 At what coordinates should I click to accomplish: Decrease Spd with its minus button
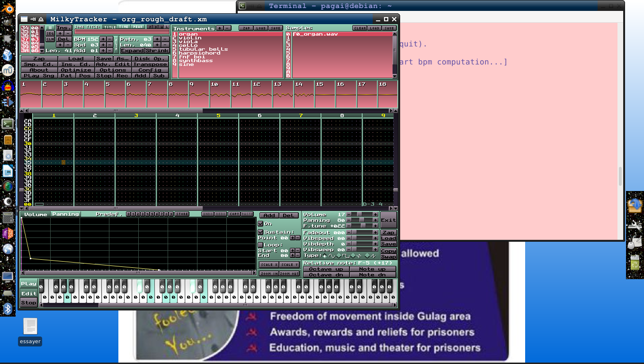tap(110, 45)
